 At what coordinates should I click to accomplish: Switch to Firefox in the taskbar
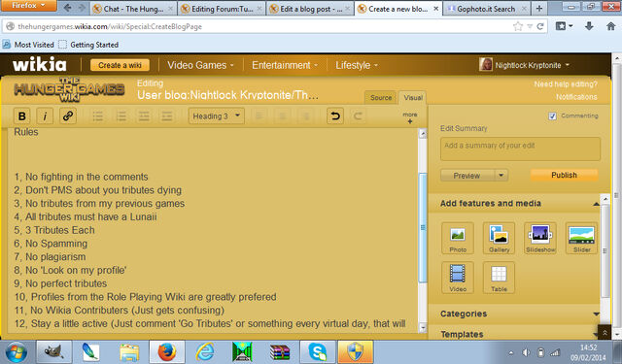(x=167, y=352)
